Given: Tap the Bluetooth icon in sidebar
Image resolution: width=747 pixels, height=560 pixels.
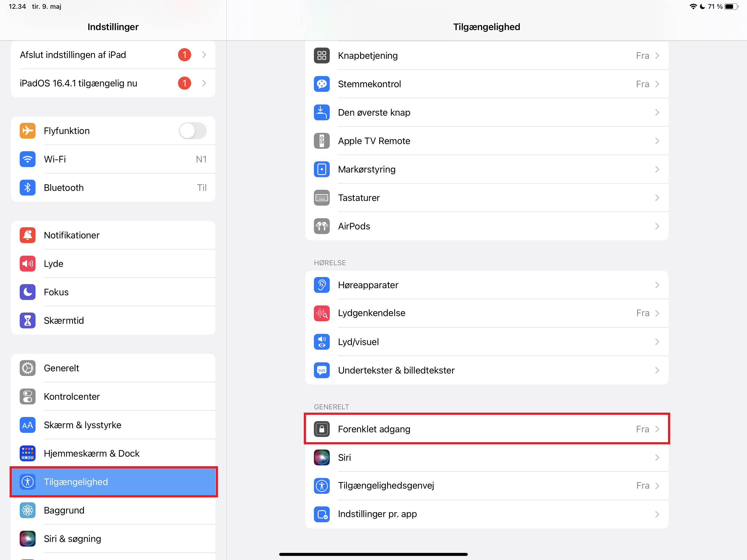Looking at the screenshot, I should coord(27,188).
